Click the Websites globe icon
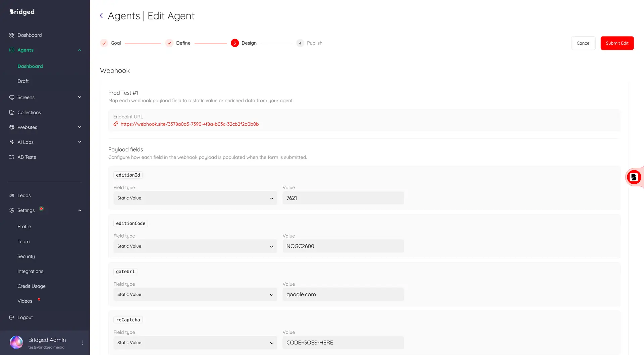644x355 pixels. (x=12, y=127)
